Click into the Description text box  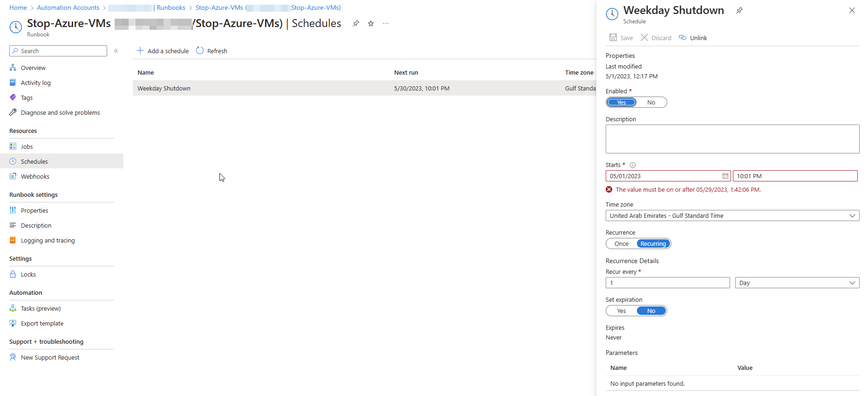732,139
